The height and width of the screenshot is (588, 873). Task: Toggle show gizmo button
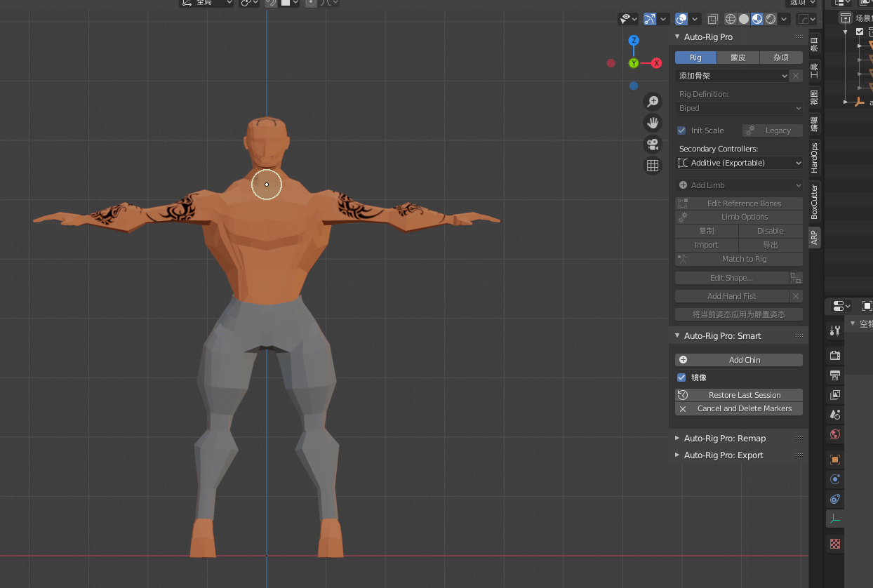click(x=650, y=19)
